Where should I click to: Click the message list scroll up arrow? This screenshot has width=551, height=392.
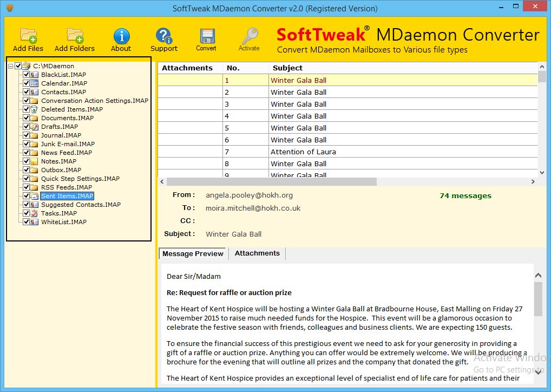tap(542, 67)
